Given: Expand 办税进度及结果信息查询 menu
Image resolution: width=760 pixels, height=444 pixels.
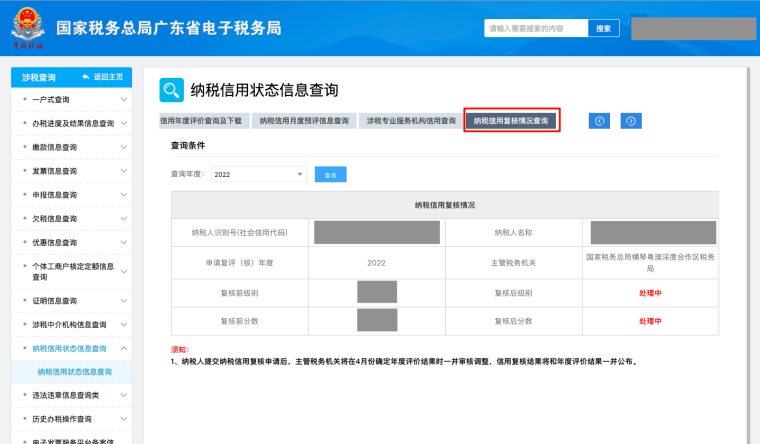Looking at the screenshot, I should (x=71, y=123).
